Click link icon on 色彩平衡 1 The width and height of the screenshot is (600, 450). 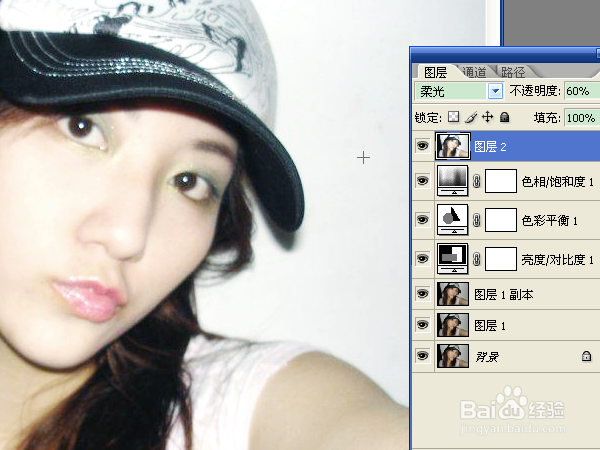[x=476, y=220]
